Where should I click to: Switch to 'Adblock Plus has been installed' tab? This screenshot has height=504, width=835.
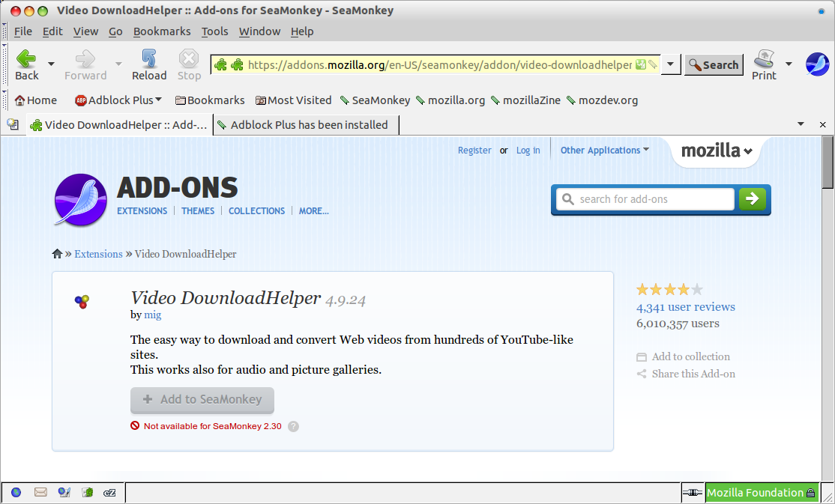(306, 125)
